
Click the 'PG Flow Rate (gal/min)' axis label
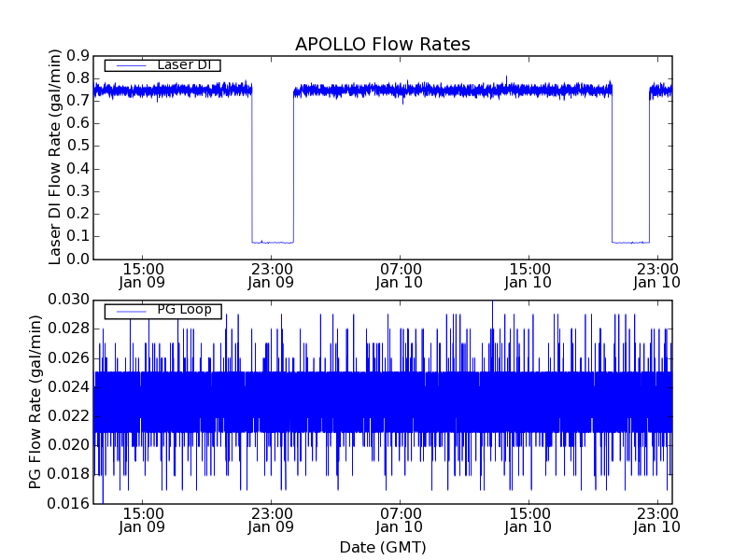pyautogui.click(x=35, y=401)
